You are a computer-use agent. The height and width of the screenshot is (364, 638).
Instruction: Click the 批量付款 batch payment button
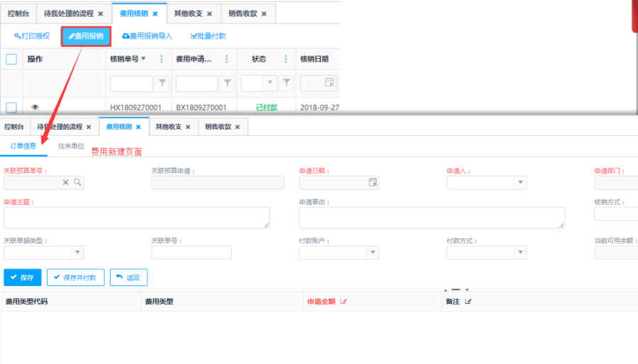208,36
